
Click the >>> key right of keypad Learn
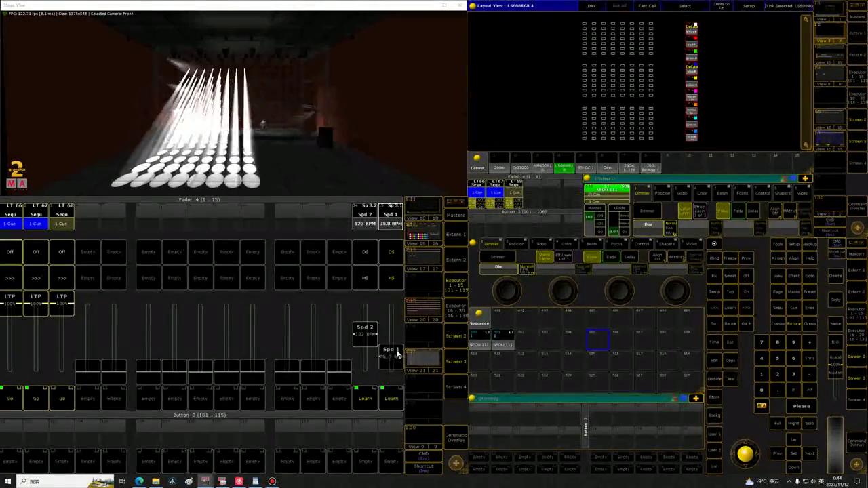point(746,307)
